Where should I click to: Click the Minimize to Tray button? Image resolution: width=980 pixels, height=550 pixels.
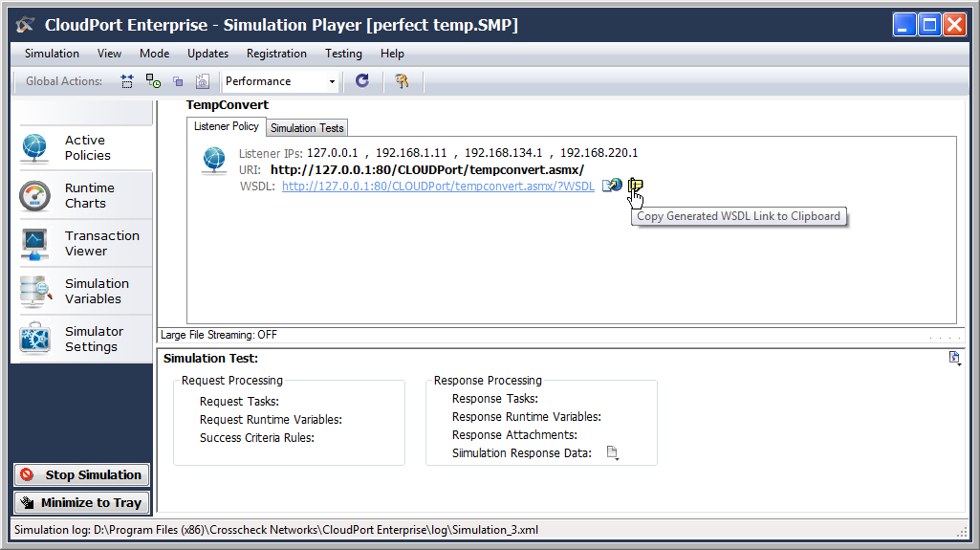click(x=82, y=502)
